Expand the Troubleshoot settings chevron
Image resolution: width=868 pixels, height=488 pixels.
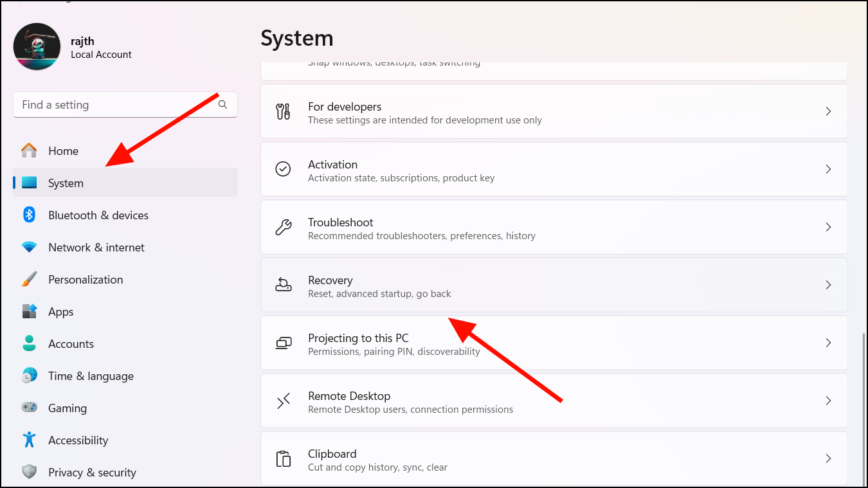tap(828, 227)
